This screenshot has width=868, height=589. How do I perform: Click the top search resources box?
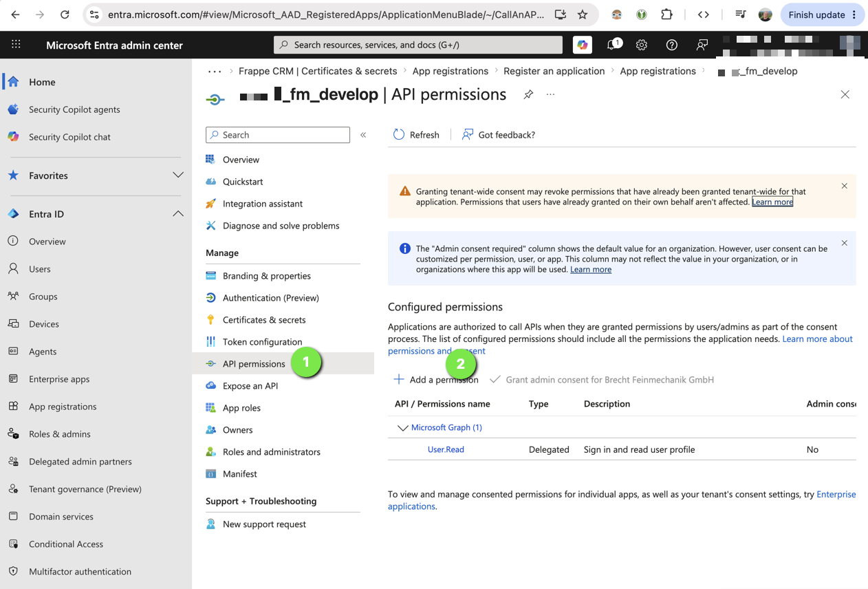418,45
